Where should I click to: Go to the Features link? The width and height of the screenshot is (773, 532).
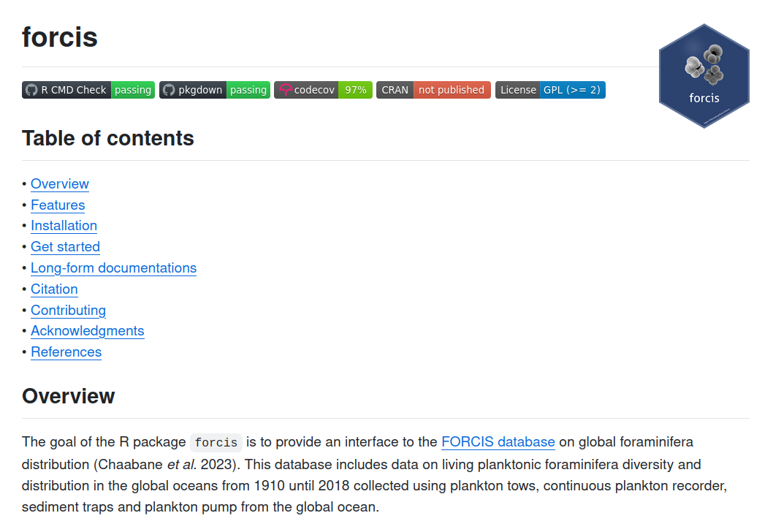(x=58, y=205)
